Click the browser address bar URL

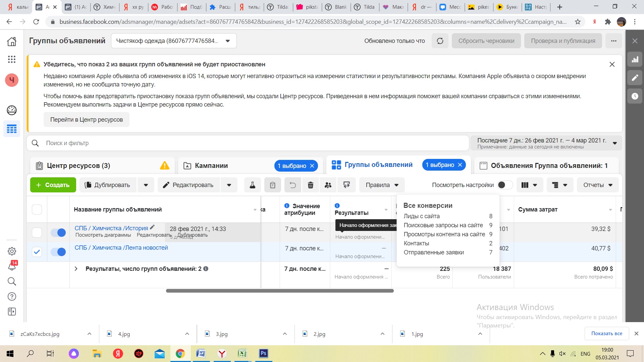click(313, 22)
